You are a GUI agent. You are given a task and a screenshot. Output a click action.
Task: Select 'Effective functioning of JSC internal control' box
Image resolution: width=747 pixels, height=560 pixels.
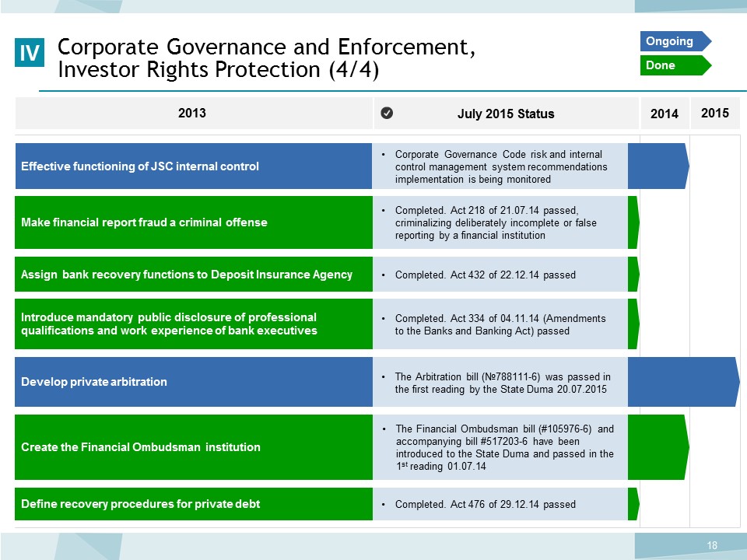tap(194, 166)
